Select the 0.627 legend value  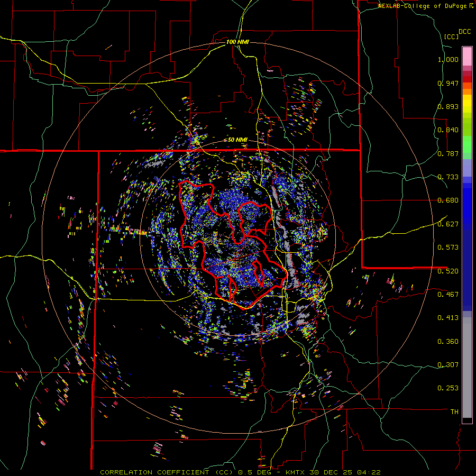[448, 224]
